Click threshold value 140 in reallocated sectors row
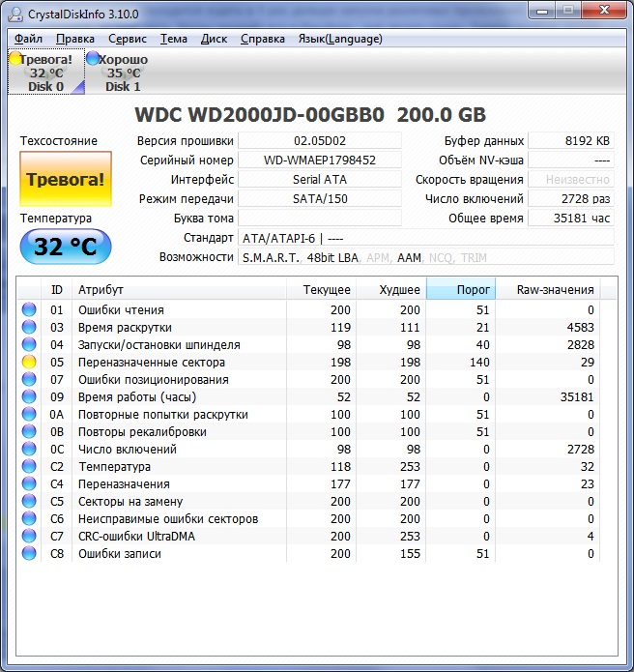 tap(479, 363)
